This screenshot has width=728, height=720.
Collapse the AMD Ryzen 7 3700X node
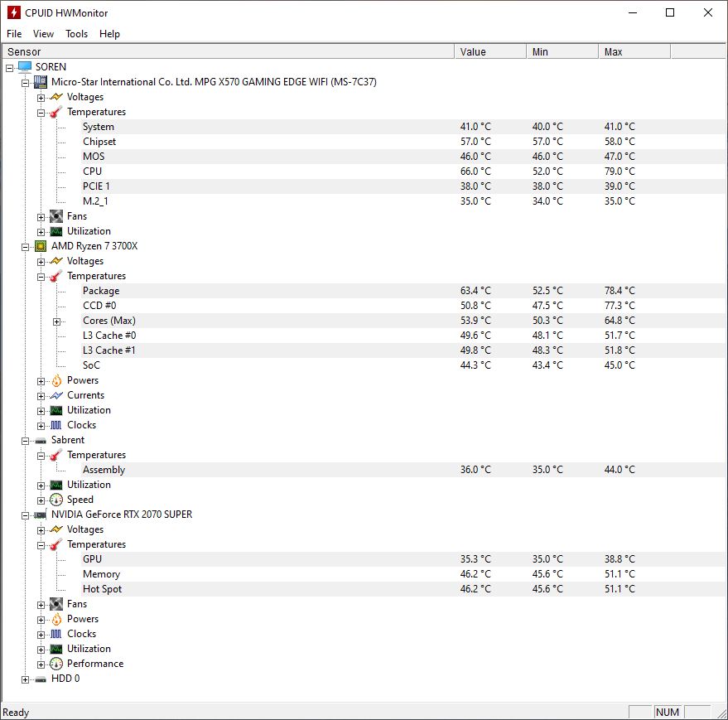coord(25,248)
